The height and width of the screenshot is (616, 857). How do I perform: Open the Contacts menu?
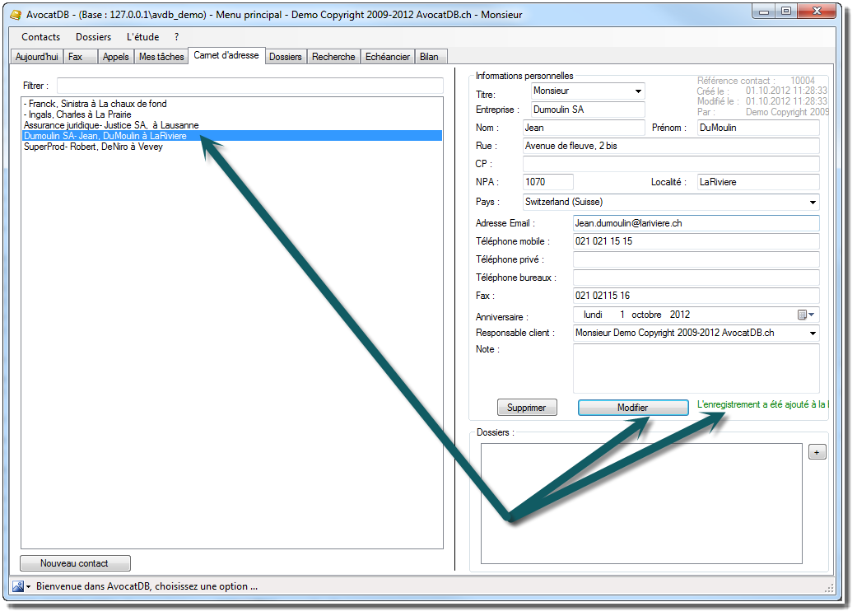[40, 37]
